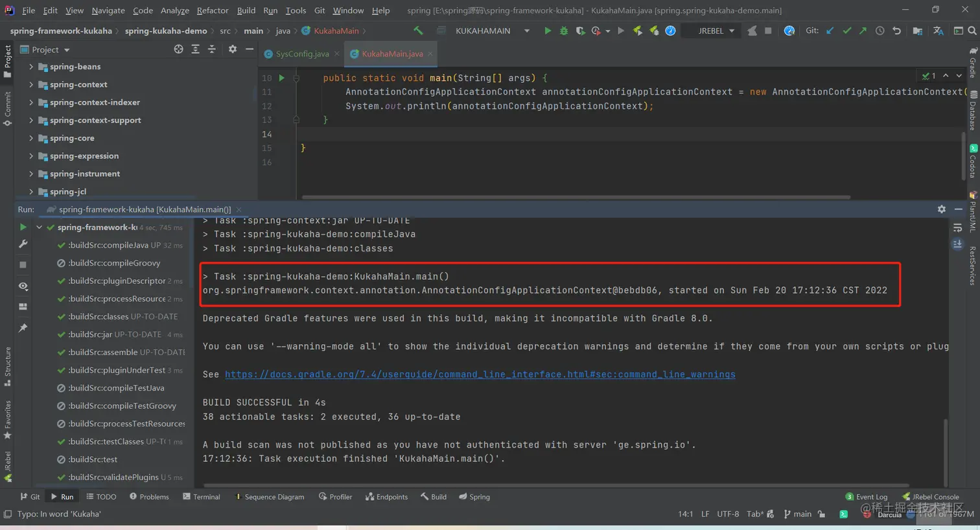Show Git history clock icon
Screen dimensions: 980x530
click(x=880, y=30)
